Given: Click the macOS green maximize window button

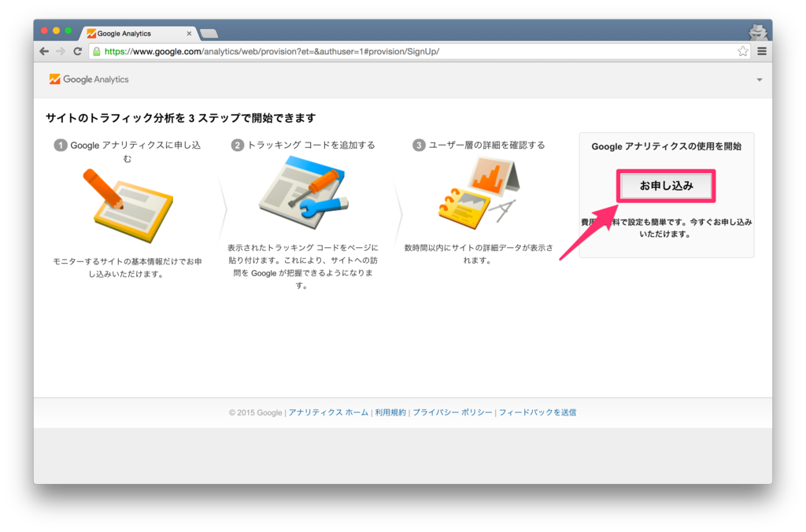Looking at the screenshot, I should (x=68, y=31).
